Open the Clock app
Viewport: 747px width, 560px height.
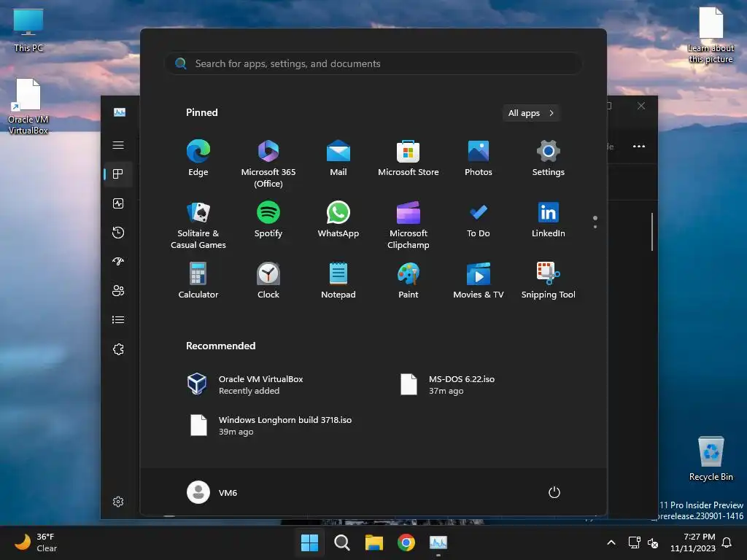tap(268, 281)
